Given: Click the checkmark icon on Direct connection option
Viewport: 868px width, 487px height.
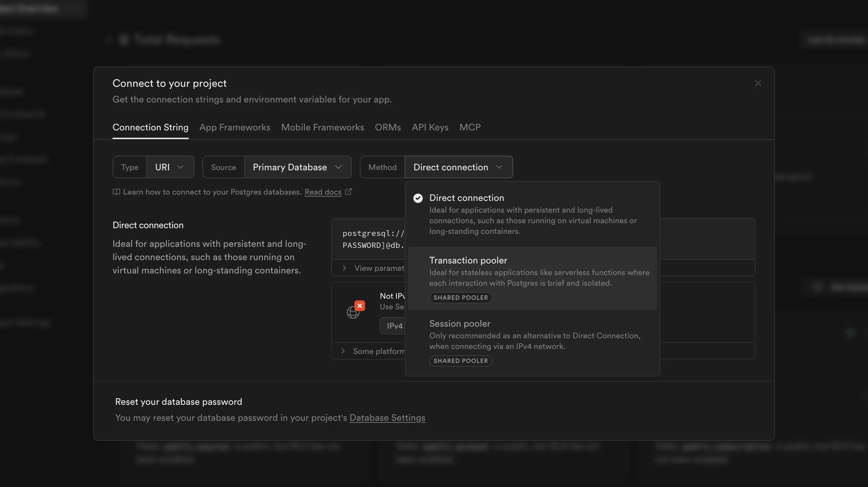Looking at the screenshot, I should [418, 198].
